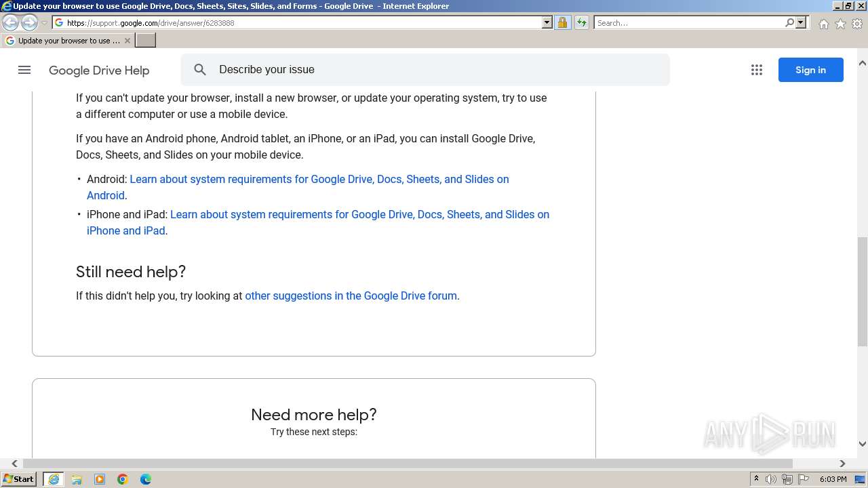The image size is (868, 488).
Task: Open Windows Media Player taskbar icon
Action: click(x=100, y=479)
